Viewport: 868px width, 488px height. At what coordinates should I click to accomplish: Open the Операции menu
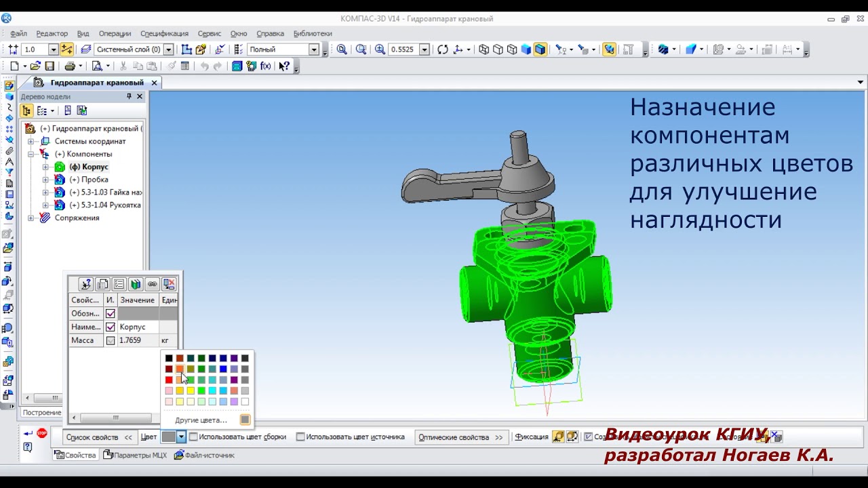[x=115, y=33]
